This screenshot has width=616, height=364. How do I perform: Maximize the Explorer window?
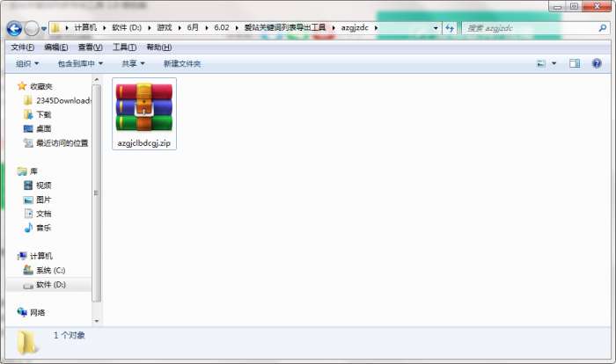(574, 7)
